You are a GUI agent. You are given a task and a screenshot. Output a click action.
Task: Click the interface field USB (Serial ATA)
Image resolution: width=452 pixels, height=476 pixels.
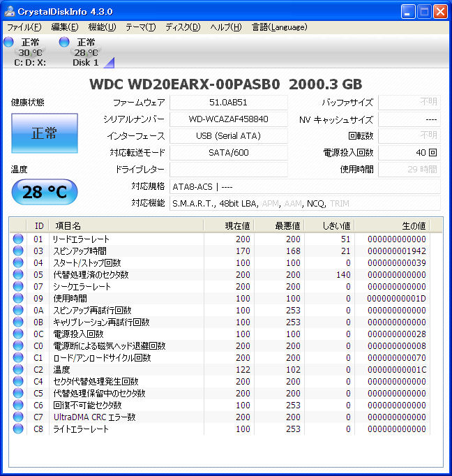pyautogui.click(x=228, y=136)
